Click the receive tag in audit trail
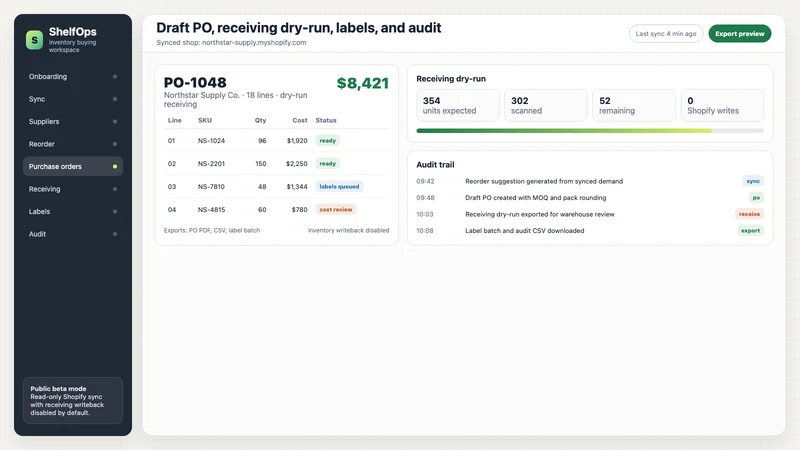 tap(749, 214)
